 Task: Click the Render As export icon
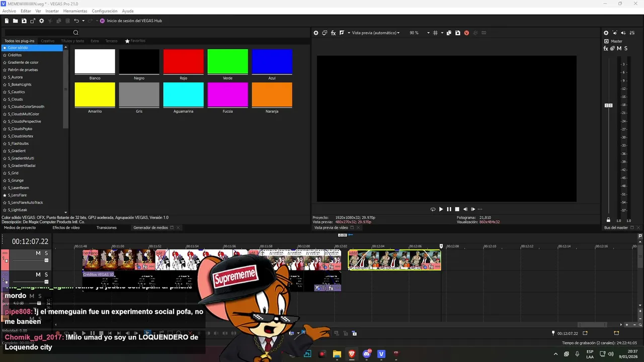click(33, 21)
